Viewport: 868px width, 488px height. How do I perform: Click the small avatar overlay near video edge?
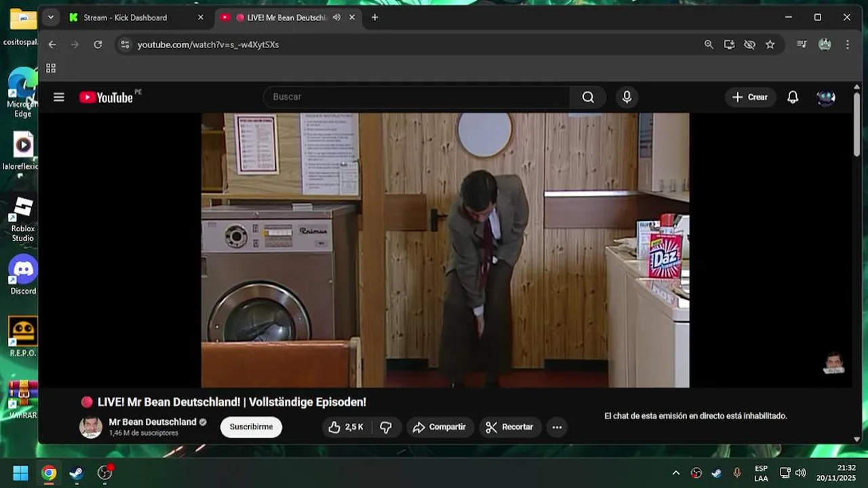pyautogui.click(x=834, y=363)
